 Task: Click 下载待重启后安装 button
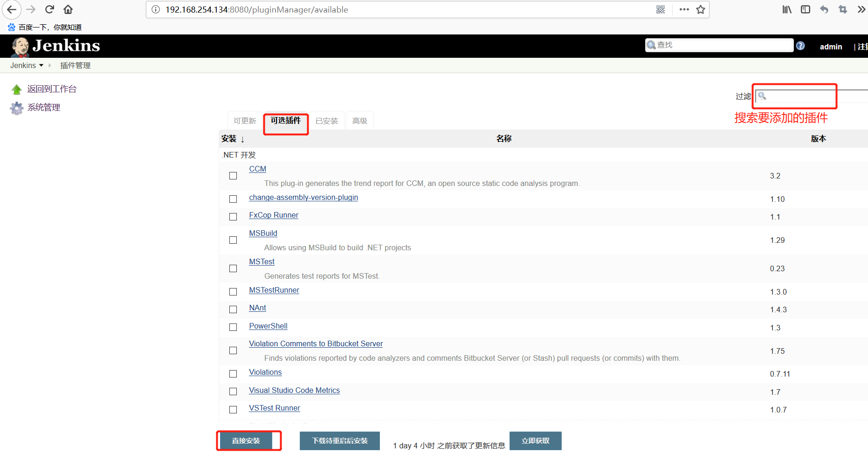340,441
